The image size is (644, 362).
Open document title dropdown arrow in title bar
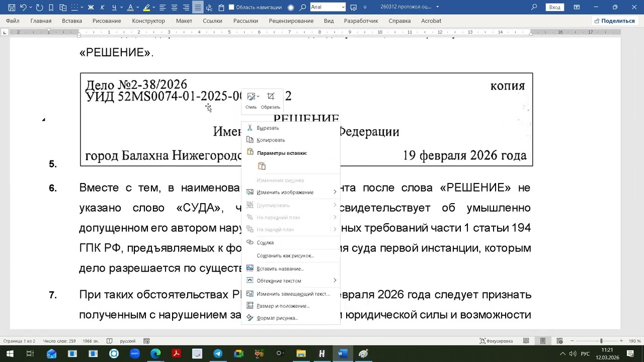[437, 7]
